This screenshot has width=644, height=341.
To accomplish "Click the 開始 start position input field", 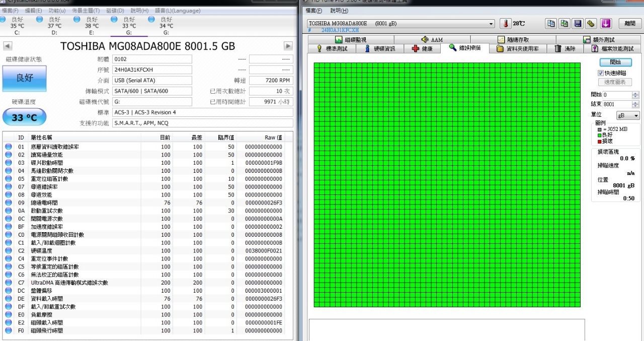I will 617,95.
